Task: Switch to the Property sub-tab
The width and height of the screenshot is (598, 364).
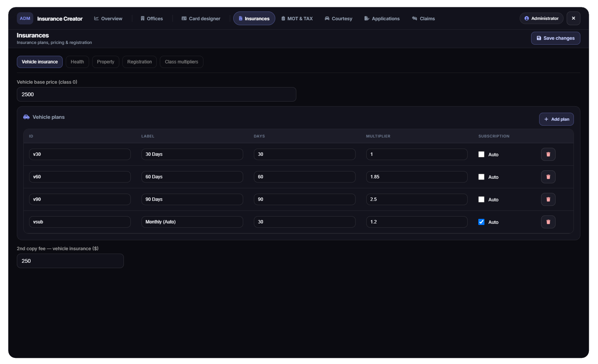Action: click(x=106, y=62)
